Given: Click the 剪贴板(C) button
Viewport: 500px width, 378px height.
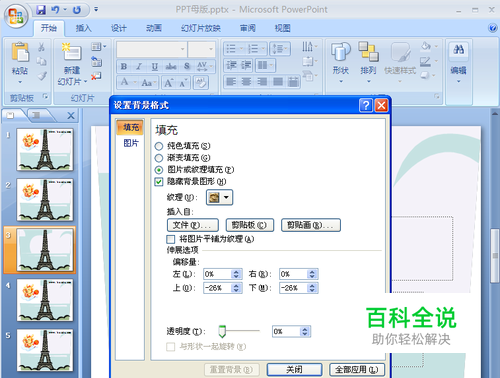Looking at the screenshot, I should pos(250,225).
